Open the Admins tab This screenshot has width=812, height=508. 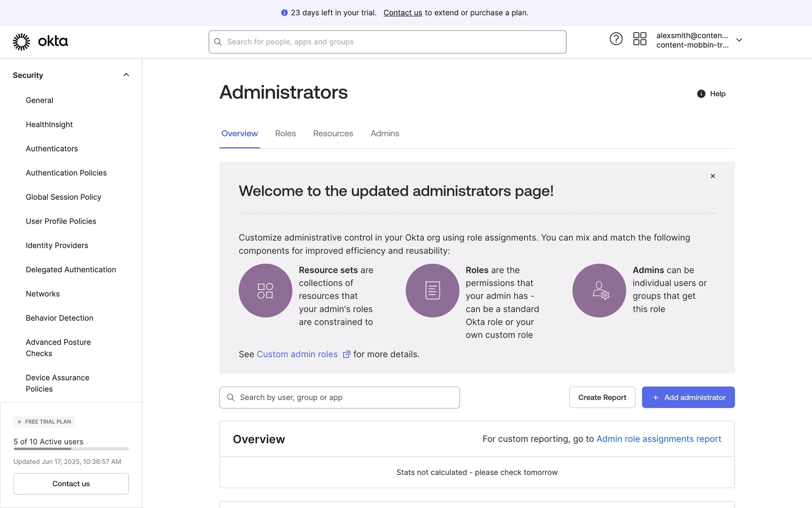(x=384, y=133)
